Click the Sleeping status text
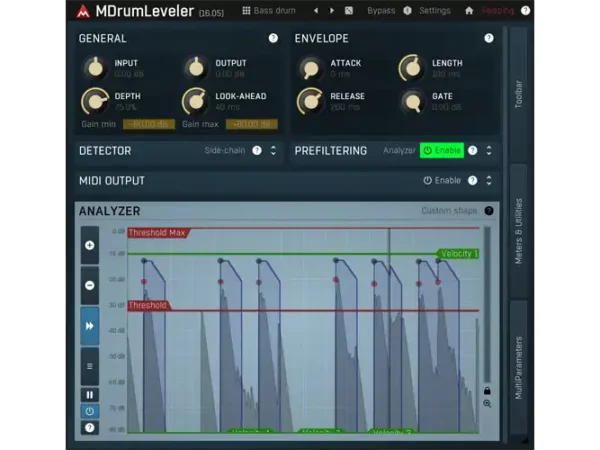The height and width of the screenshot is (450, 600). (x=497, y=11)
